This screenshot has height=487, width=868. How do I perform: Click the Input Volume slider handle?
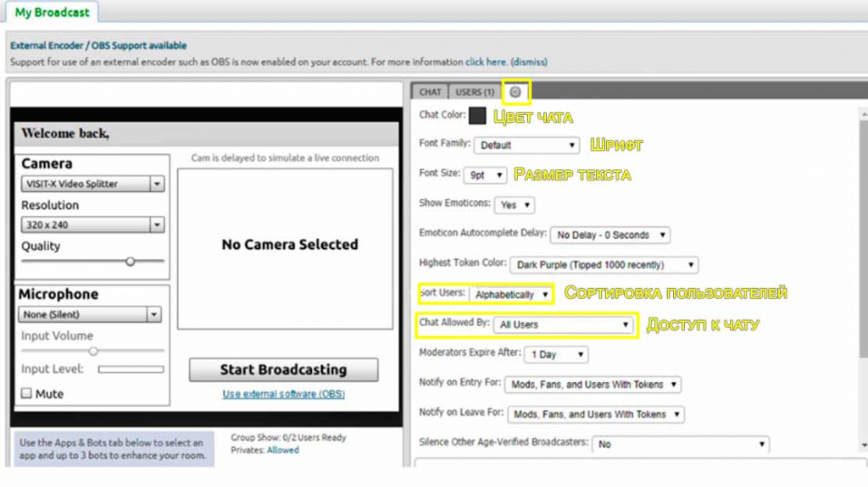(x=93, y=351)
